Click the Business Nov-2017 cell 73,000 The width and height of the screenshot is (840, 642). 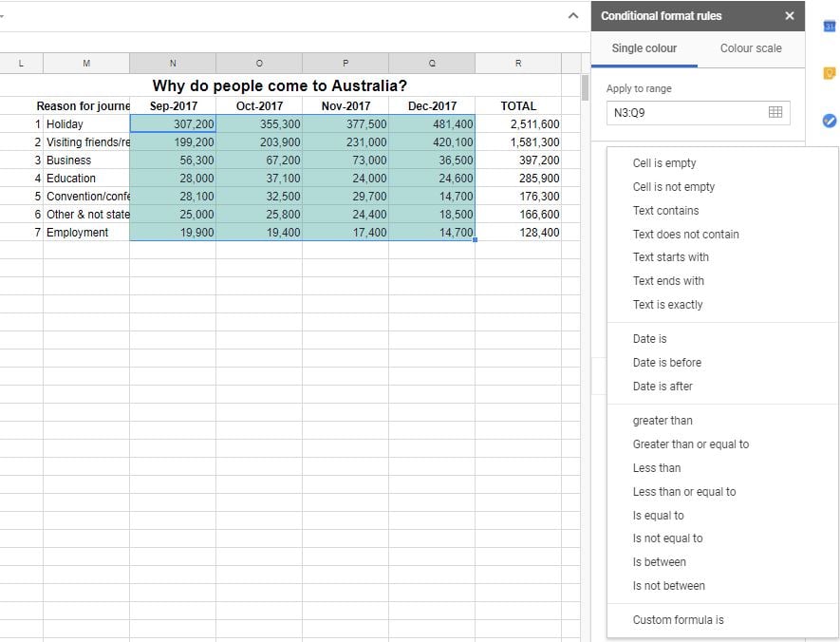click(x=345, y=160)
